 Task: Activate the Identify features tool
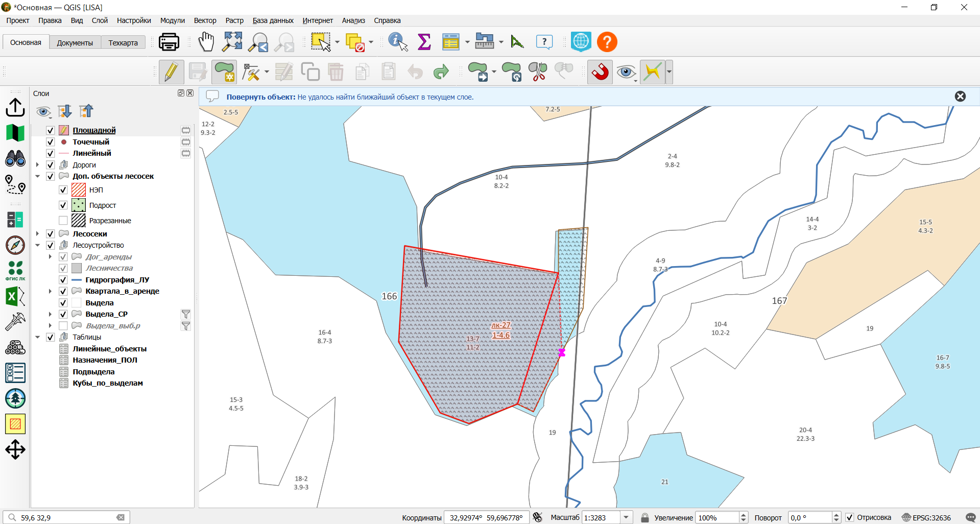click(x=398, y=42)
